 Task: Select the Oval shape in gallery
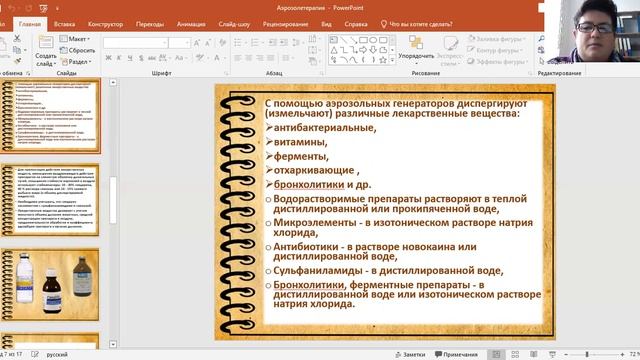(373, 40)
